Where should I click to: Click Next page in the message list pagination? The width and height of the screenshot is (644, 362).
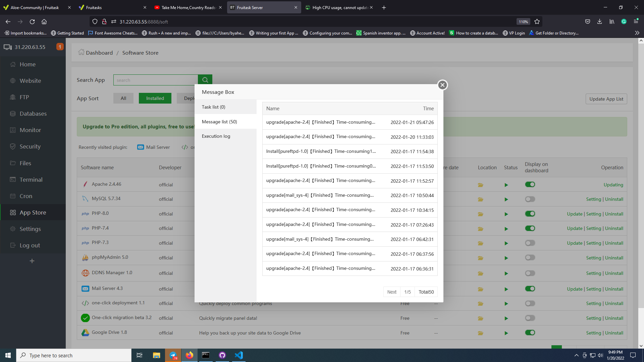pos(392,292)
